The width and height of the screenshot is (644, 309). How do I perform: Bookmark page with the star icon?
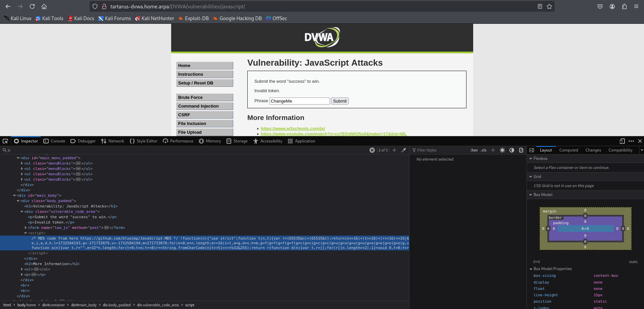pos(549,6)
